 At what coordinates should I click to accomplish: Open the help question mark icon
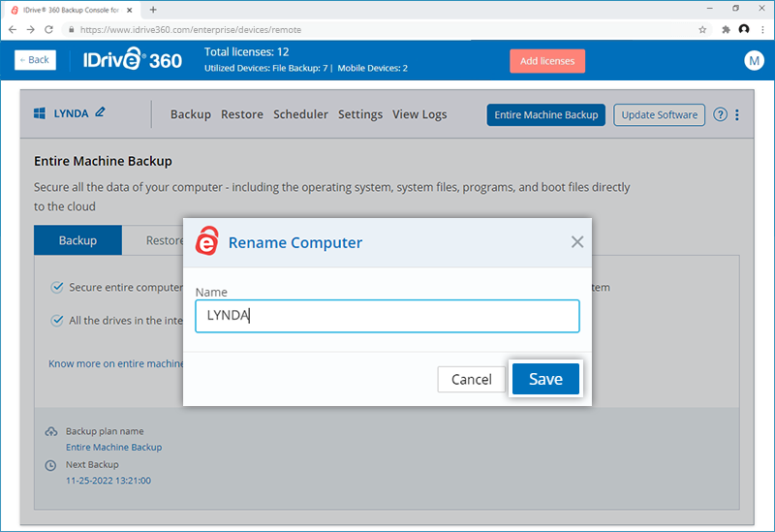click(x=720, y=114)
